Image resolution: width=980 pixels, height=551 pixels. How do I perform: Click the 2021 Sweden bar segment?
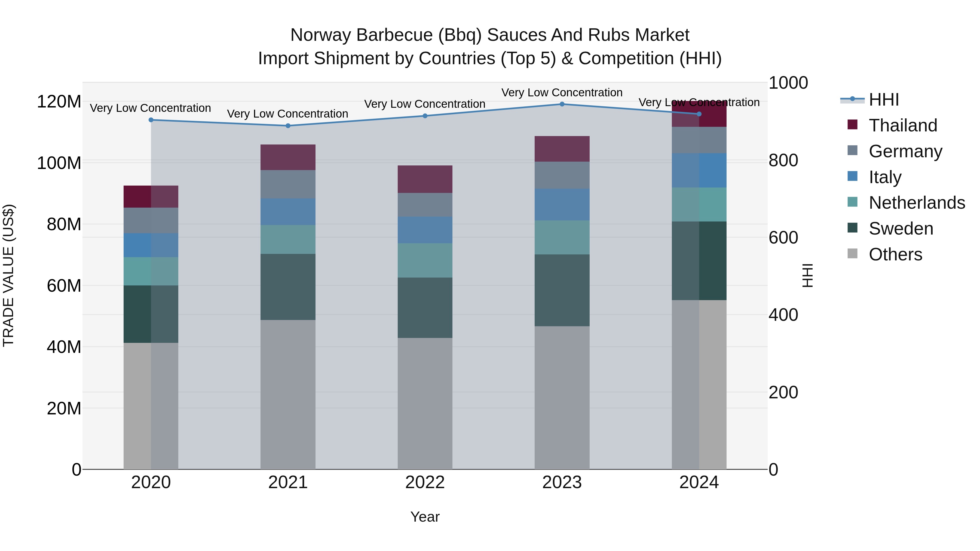coord(288,287)
